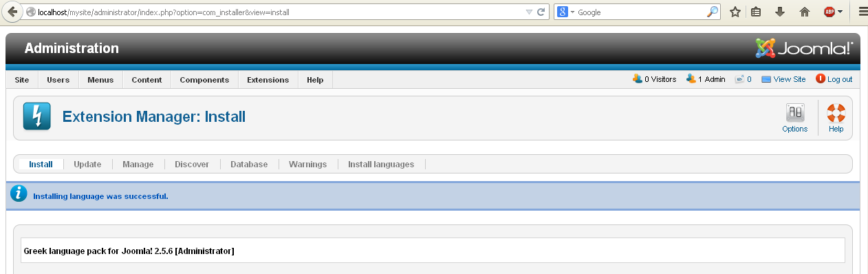Click the Administration header title
This screenshot has width=868, height=274.
72,48
